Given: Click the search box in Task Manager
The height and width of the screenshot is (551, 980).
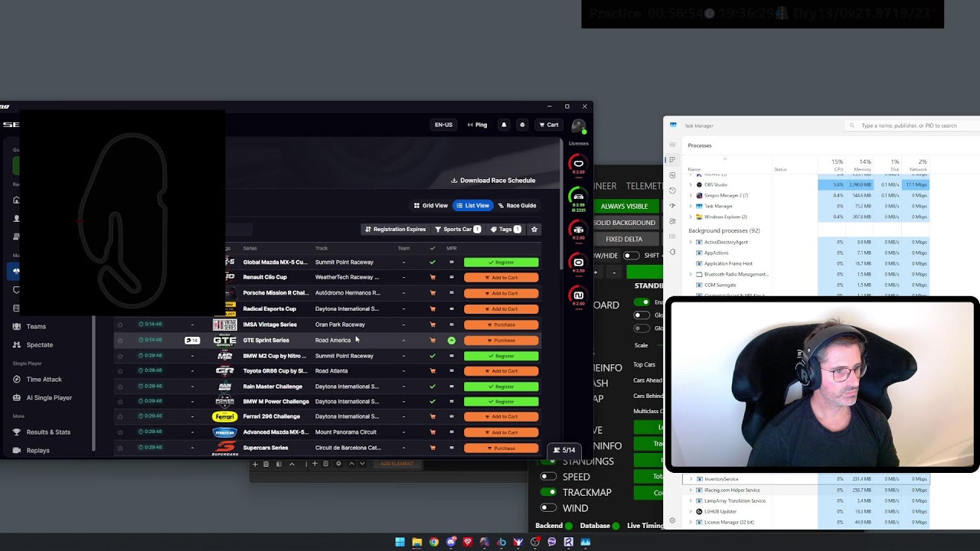Looking at the screenshot, I should [x=911, y=126].
